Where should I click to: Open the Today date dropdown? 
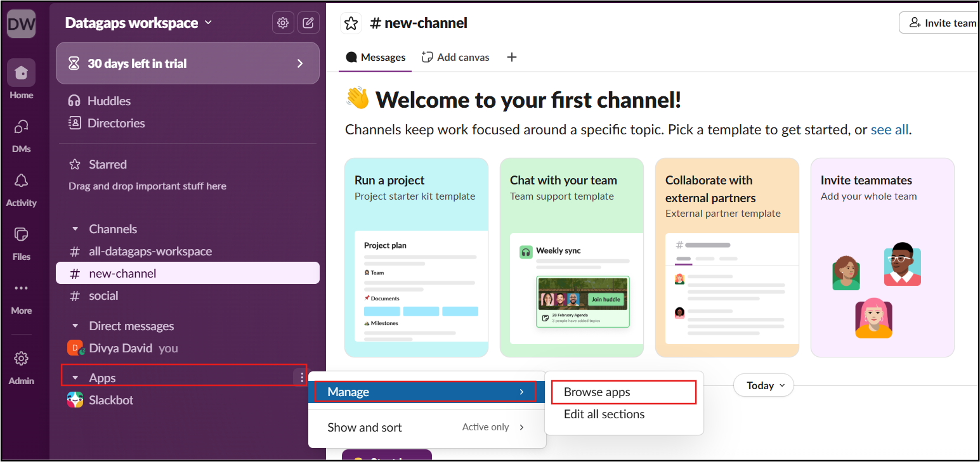coord(763,385)
